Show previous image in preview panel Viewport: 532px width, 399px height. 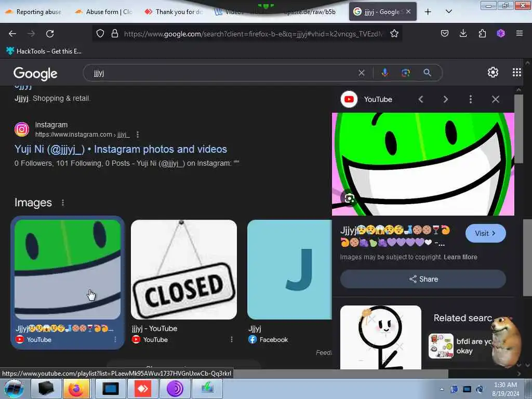point(421,99)
